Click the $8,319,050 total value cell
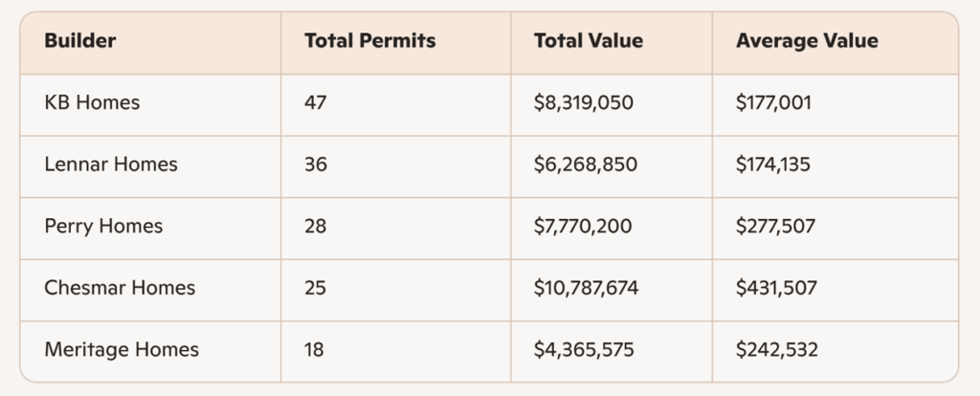Image resolution: width=980 pixels, height=396 pixels. point(584,102)
